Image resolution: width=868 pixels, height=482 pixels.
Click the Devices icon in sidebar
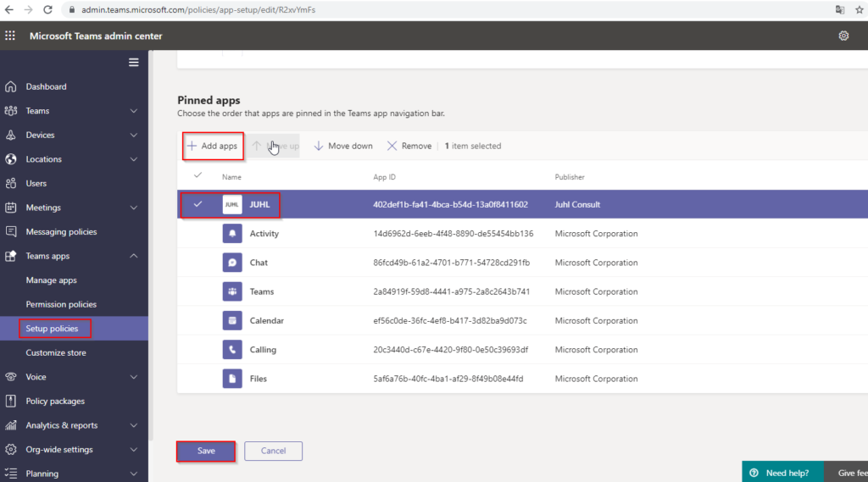point(10,135)
